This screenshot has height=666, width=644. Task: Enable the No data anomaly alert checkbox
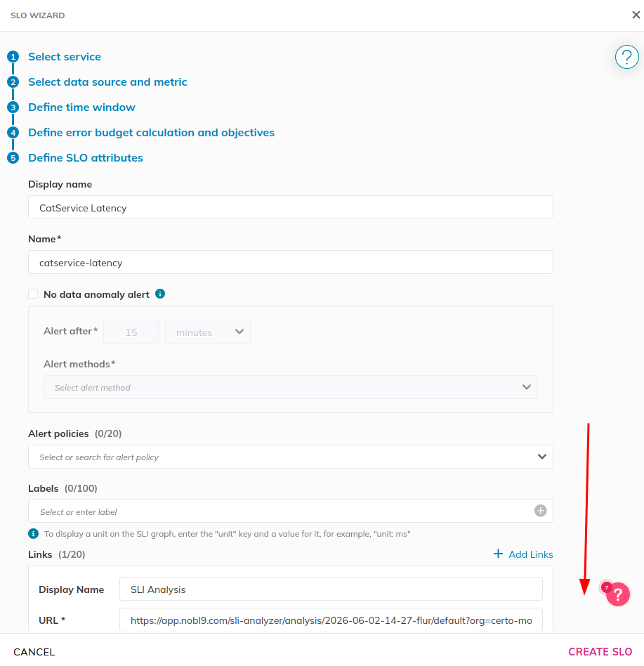click(x=33, y=294)
